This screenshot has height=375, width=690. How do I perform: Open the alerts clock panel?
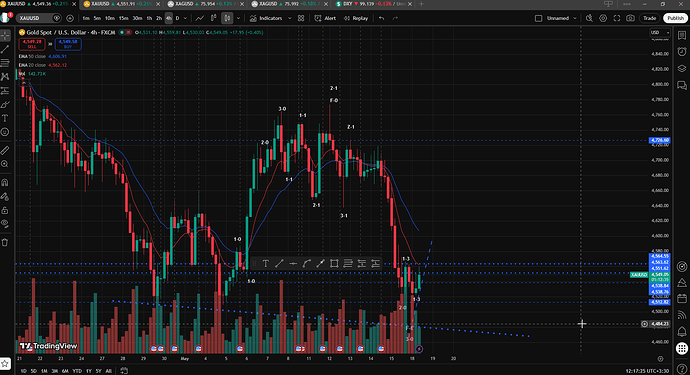[x=682, y=51]
